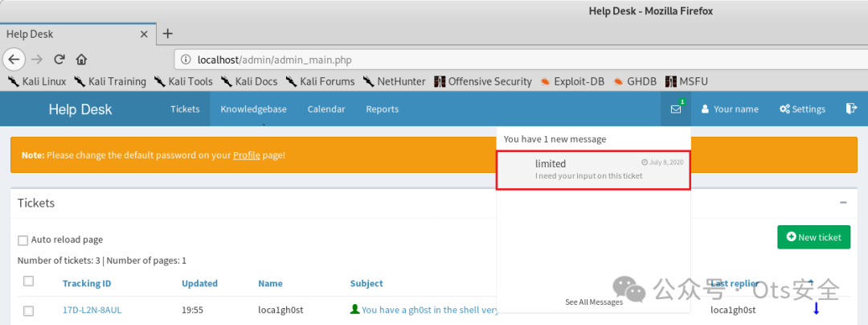Click the site info icon in address bar
The height and width of the screenshot is (325, 868).
186,60
